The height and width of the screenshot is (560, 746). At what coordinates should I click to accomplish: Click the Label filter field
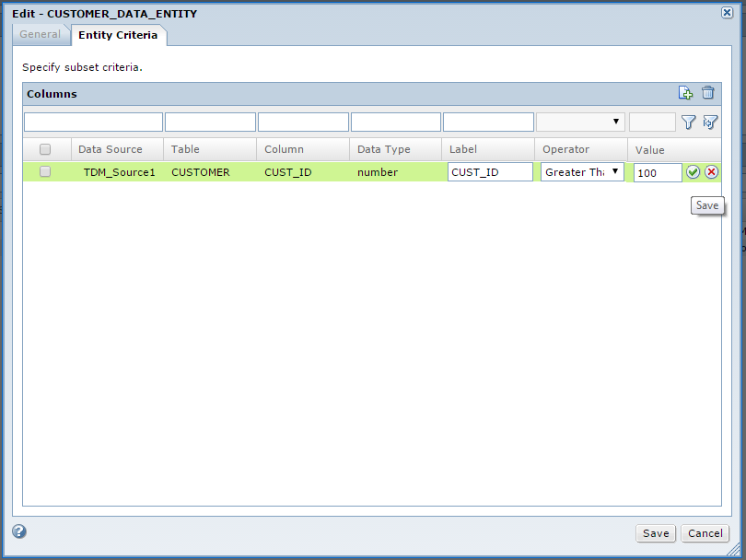[x=489, y=122]
